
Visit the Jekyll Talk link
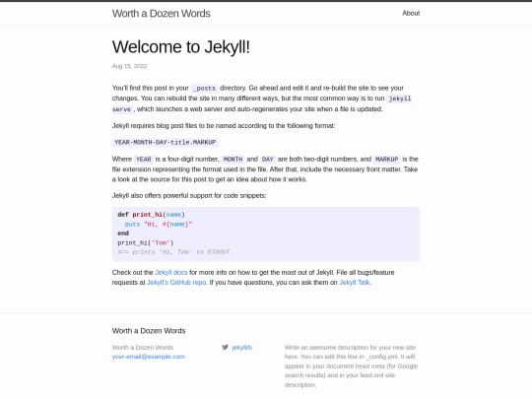[355, 283]
